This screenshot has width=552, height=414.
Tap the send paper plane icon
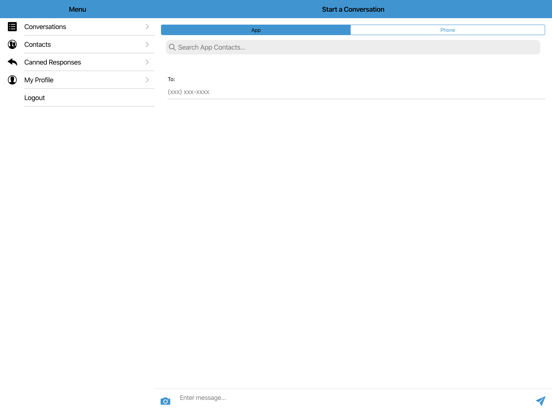click(x=540, y=401)
